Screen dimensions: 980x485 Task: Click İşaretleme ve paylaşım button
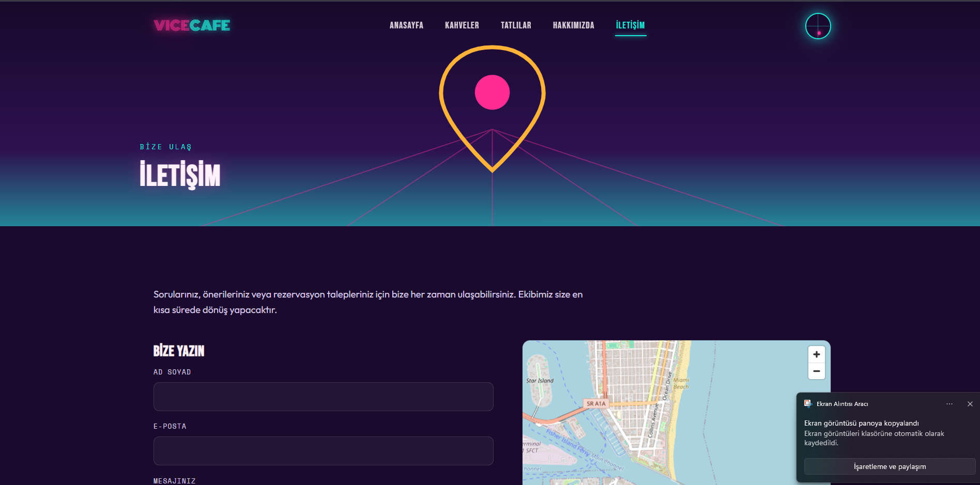click(x=890, y=466)
